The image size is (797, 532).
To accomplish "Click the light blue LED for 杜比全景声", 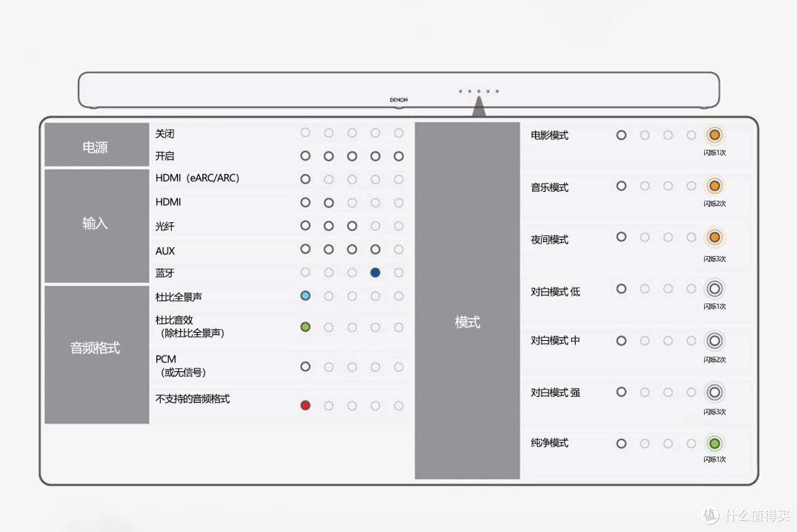I will [x=305, y=296].
